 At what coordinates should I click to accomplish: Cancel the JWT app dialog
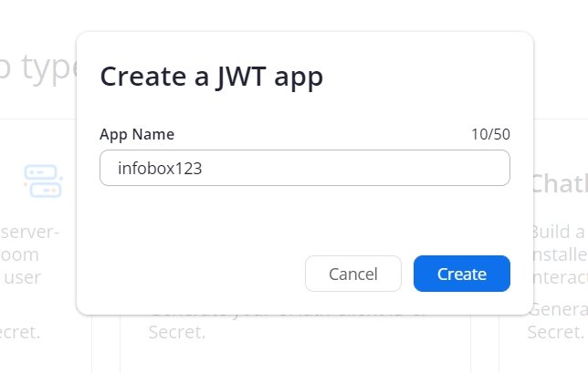tap(353, 274)
